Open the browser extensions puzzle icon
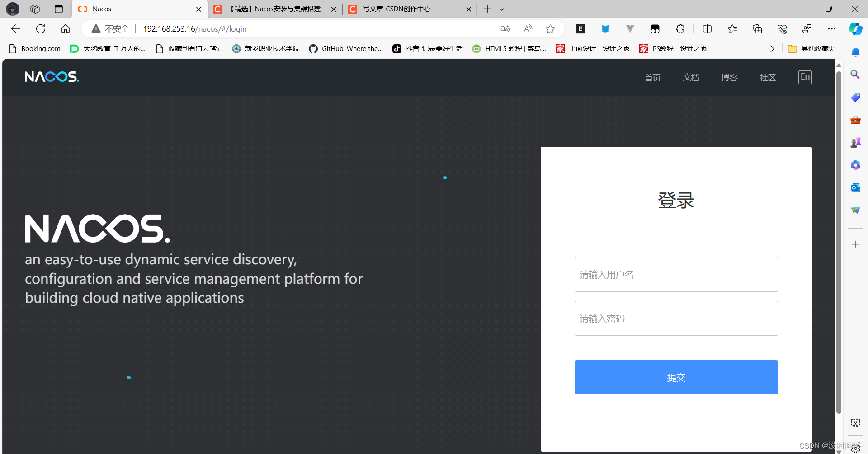This screenshot has width=868, height=454. coord(680,29)
